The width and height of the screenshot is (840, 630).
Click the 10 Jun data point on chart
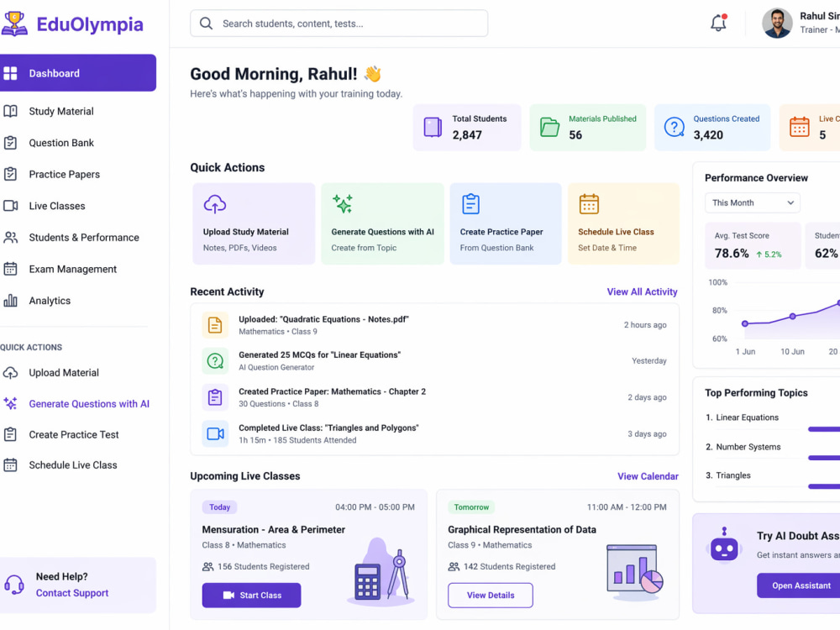(792, 316)
